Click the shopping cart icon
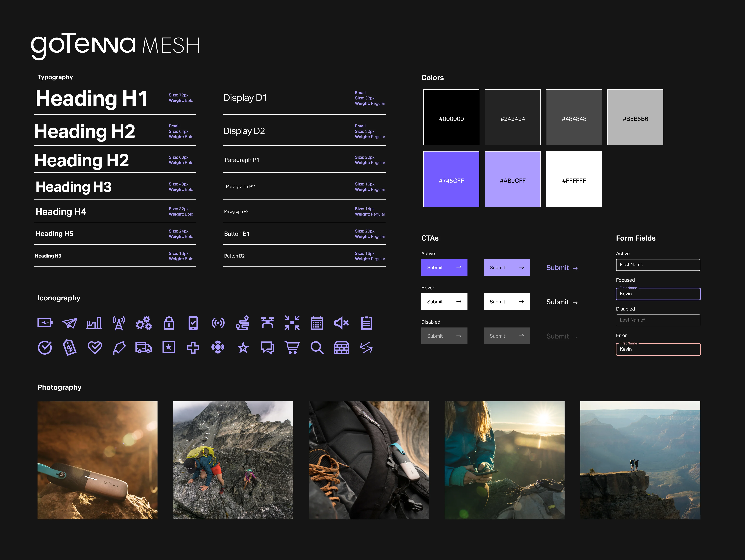Screen dimensions: 745x560 pyautogui.click(x=292, y=348)
